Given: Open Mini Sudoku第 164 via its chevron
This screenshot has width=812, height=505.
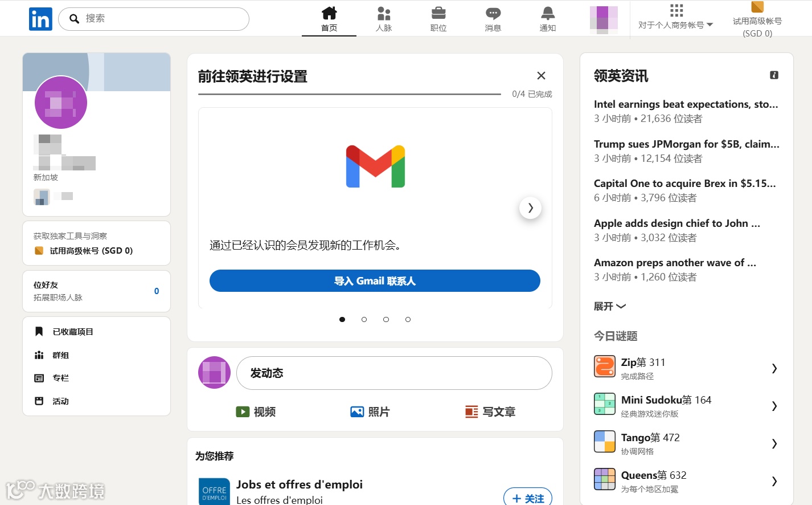Looking at the screenshot, I should (774, 406).
